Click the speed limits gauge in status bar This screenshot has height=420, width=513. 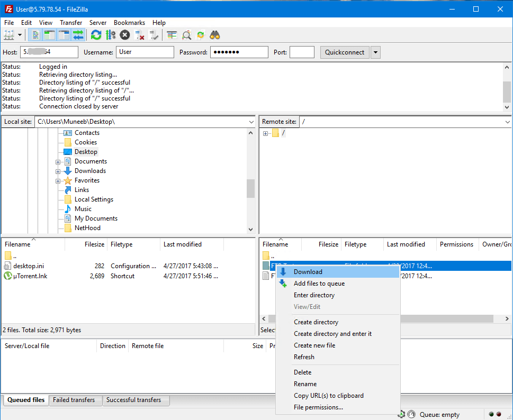(411, 414)
